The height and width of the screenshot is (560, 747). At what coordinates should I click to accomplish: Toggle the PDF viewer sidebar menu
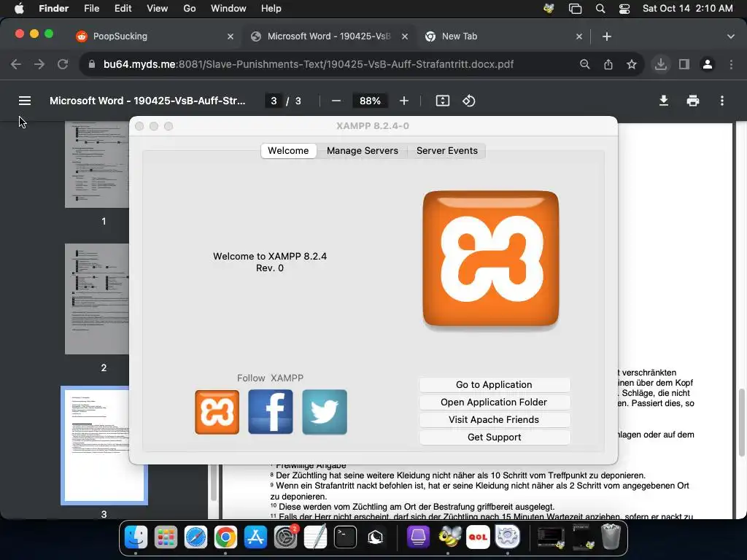(x=25, y=101)
